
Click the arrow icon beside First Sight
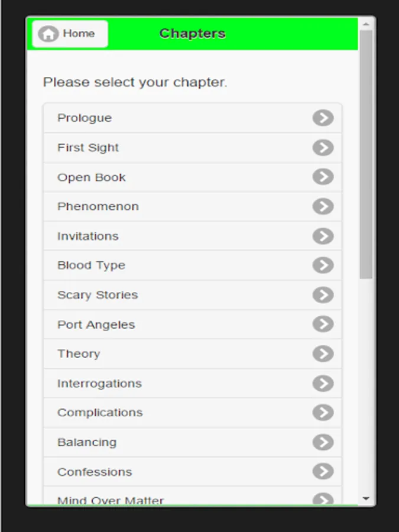[323, 148]
